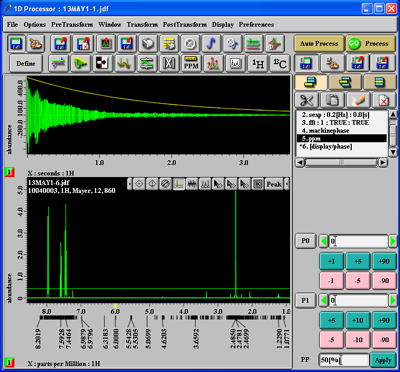
Task: Click the -1 phase button
Action: click(331, 281)
